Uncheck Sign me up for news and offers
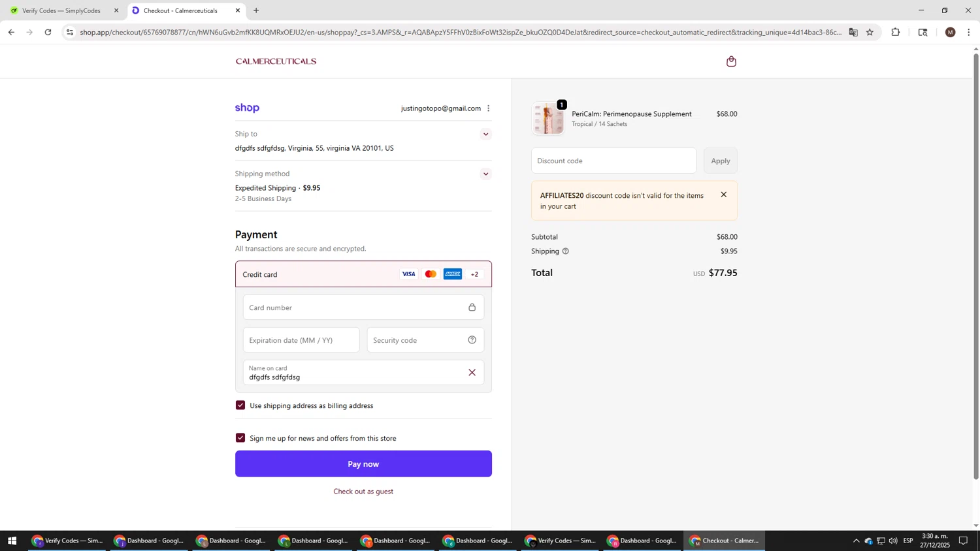The height and width of the screenshot is (551, 980). click(x=240, y=438)
